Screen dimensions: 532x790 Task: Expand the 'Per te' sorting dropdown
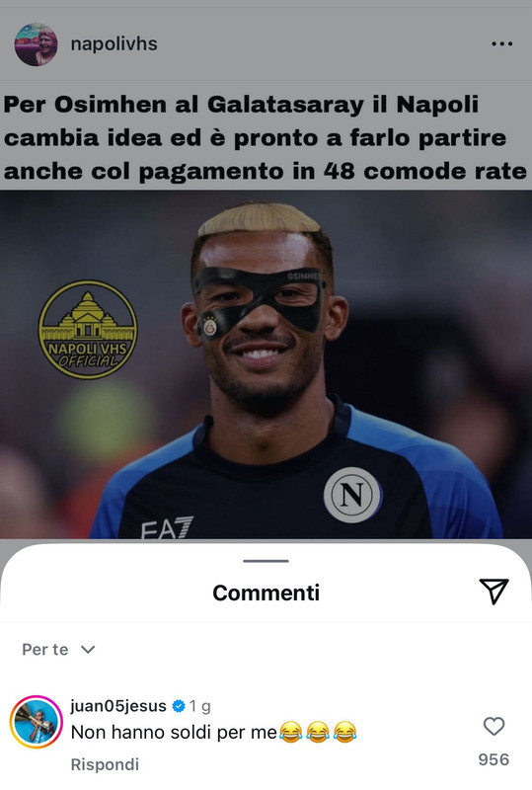pyautogui.click(x=58, y=650)
